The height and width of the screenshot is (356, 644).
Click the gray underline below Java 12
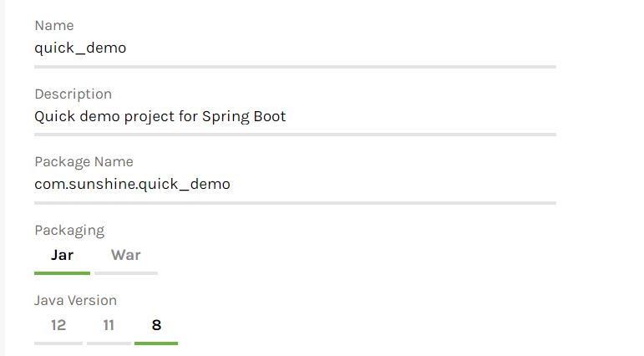[58, 343]
